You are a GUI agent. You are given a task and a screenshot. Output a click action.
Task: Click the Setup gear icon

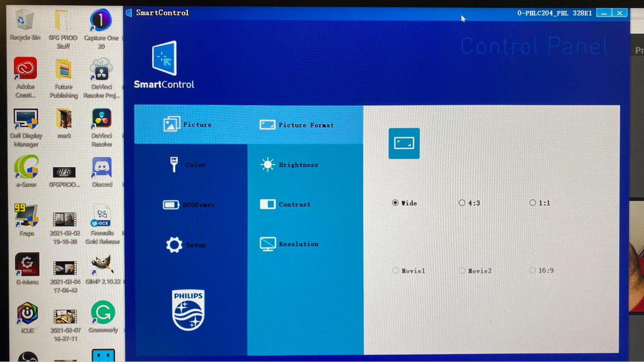tap(174, 245)
